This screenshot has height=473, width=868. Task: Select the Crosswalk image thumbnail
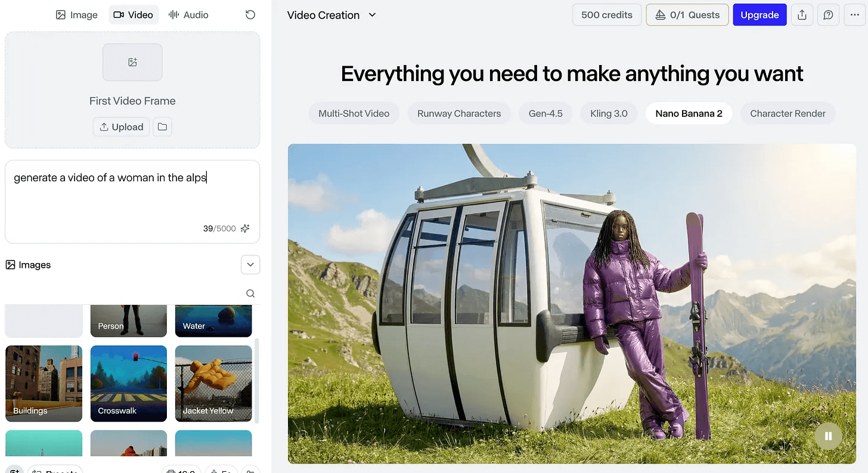[x=129, y=384]
